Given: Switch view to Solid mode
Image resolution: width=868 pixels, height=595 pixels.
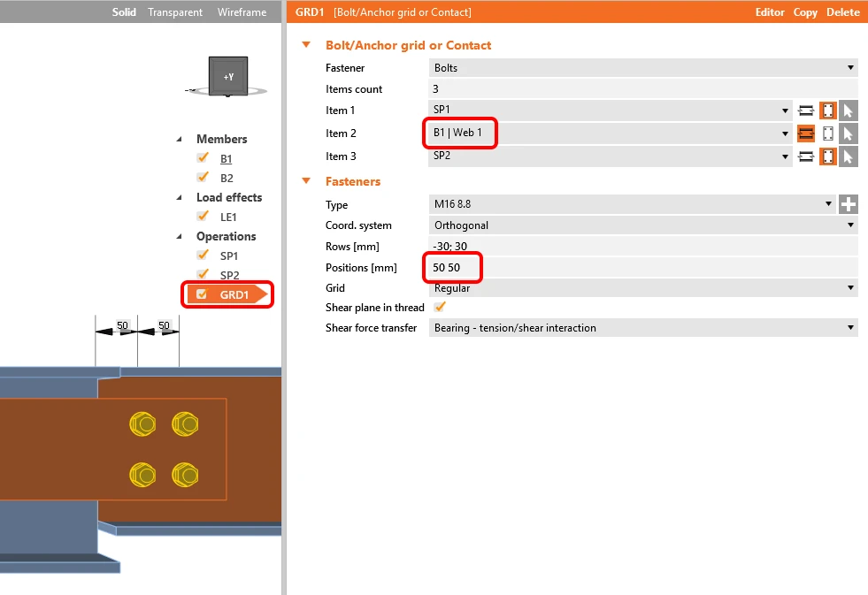Looking at the screenshot, I should [124, 12].
